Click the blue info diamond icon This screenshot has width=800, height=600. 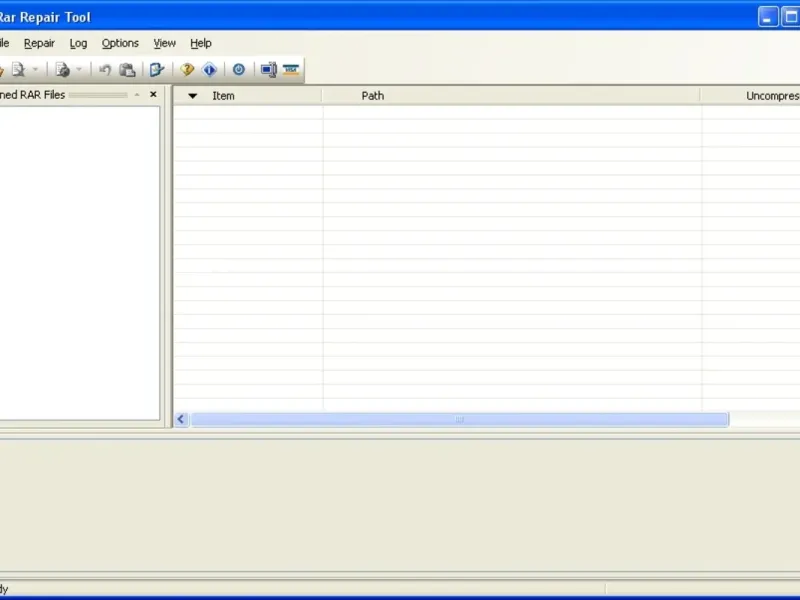[x=210, y=69]
